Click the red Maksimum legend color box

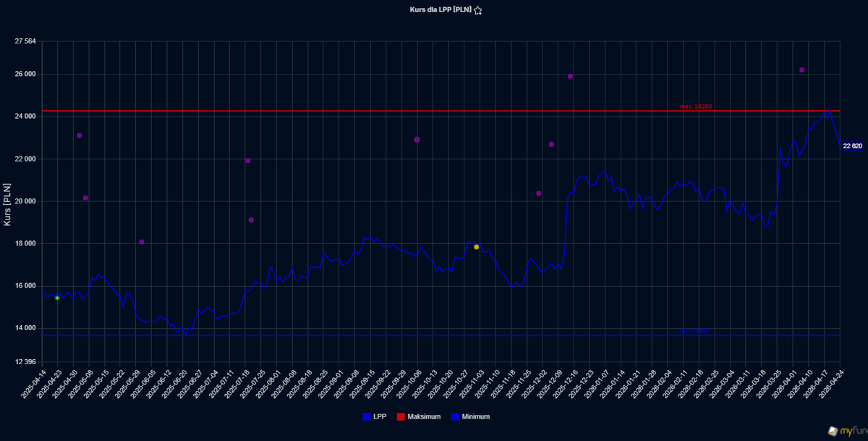[401, 417]
